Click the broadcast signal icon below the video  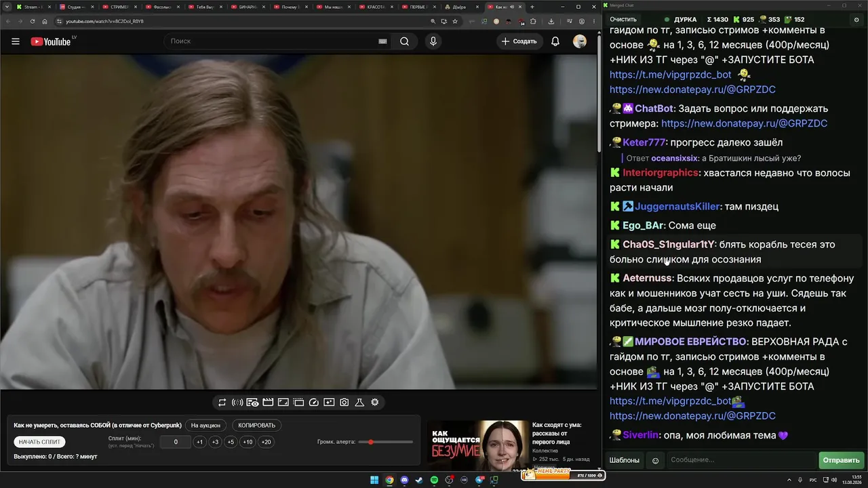[x=237, y=403]
